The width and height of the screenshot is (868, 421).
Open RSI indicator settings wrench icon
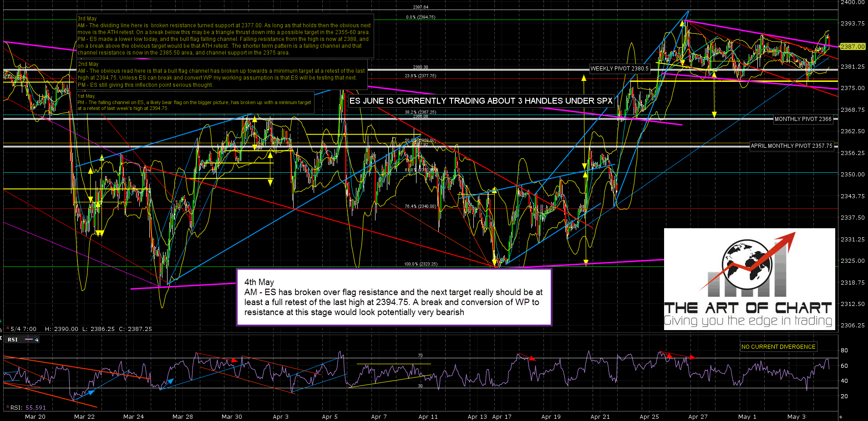[x=37, y=340]
